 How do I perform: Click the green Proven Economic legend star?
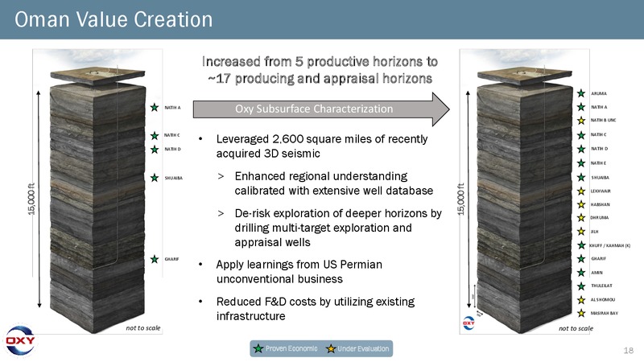tap(258, 348)
